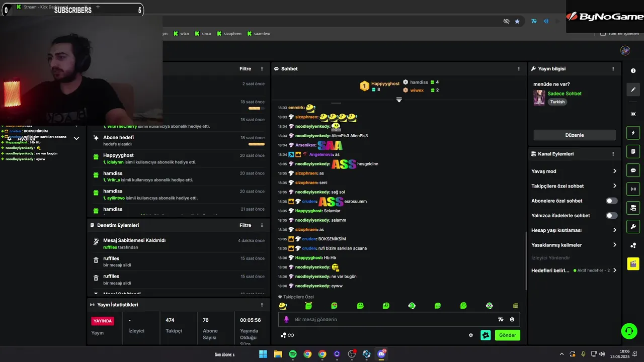Click the Windows Start button

(x=263, y=354)
